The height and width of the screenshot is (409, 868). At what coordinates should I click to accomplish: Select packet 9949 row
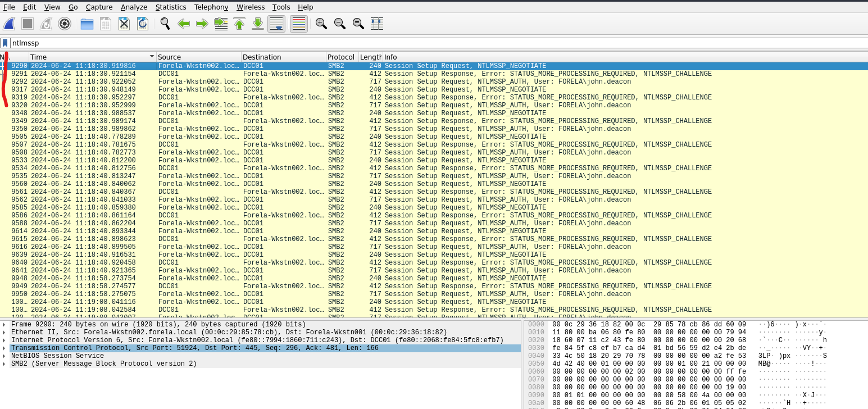click(434, 286)
